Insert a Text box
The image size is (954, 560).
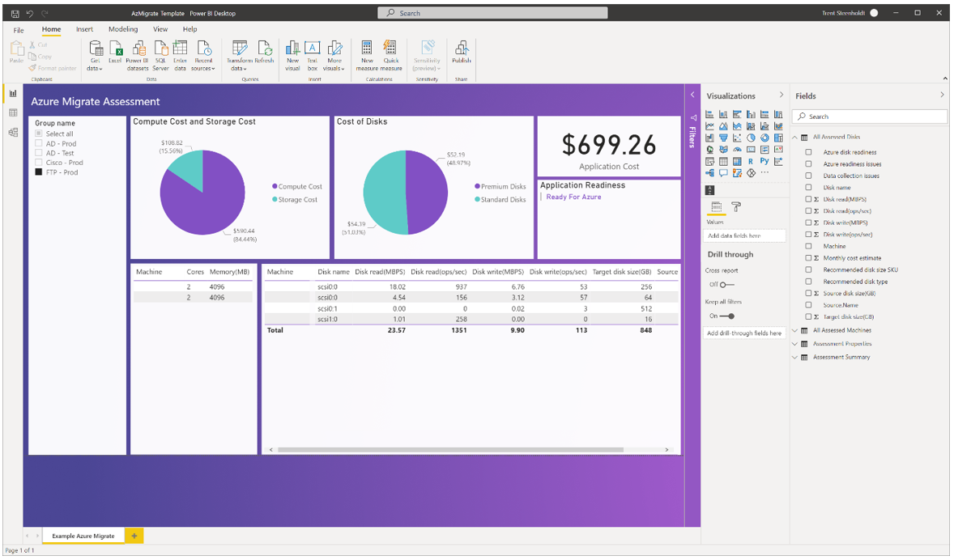pos(312,55)
